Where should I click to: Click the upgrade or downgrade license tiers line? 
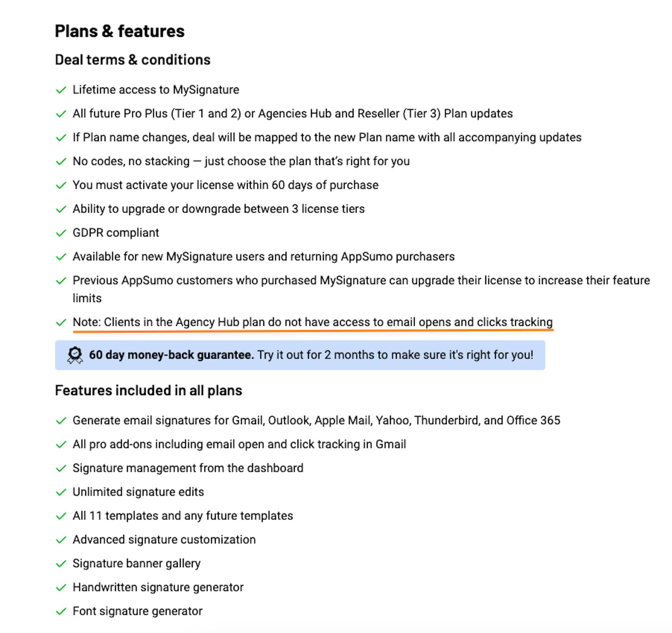click(218, 209)
